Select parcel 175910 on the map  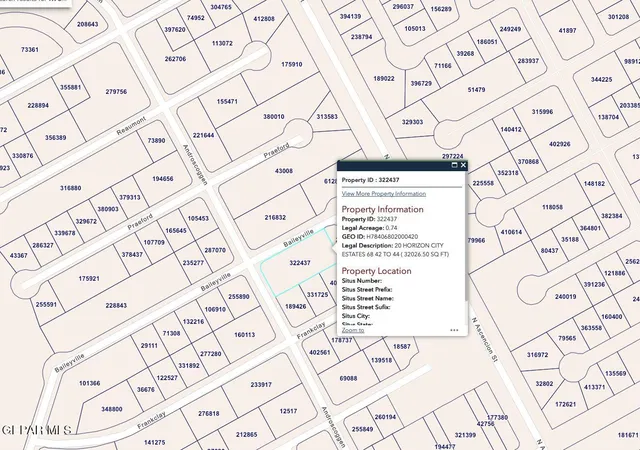(291, 65)
